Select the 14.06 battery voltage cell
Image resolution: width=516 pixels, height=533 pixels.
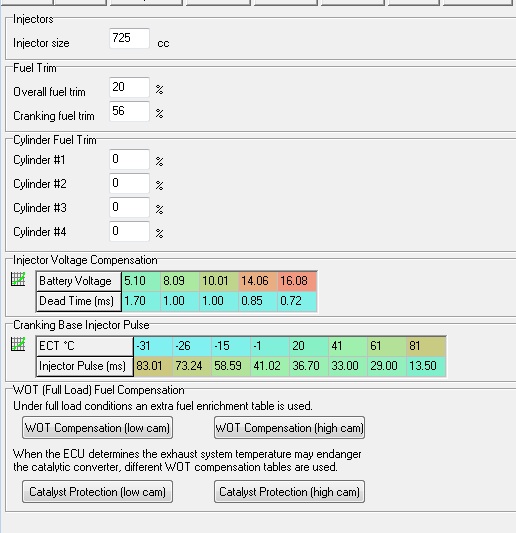click(x=258, y=281)
